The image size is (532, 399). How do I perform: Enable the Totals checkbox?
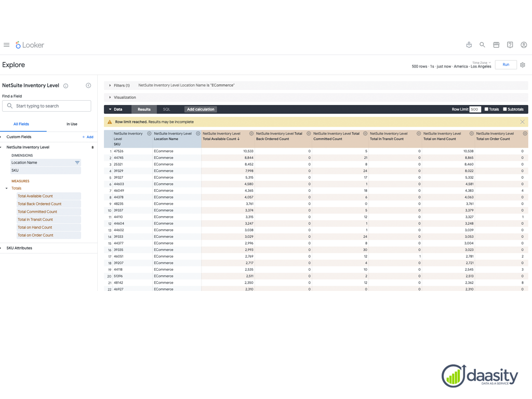pos(486,109)
